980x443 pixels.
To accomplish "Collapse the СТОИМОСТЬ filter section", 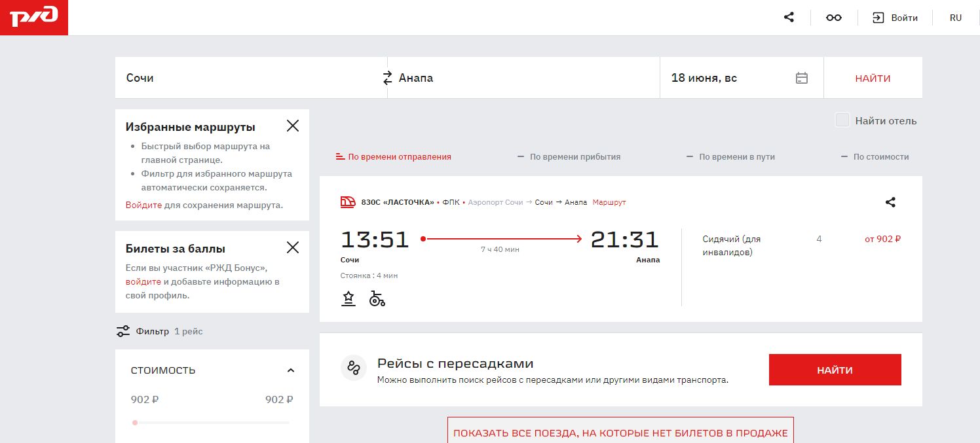I will (291, 370).
